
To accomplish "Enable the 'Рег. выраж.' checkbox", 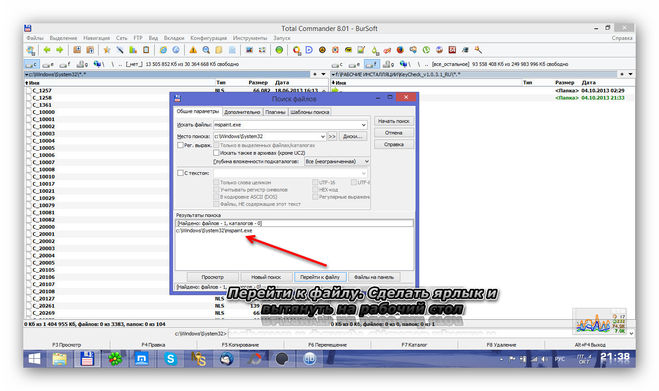I will 180,145.
